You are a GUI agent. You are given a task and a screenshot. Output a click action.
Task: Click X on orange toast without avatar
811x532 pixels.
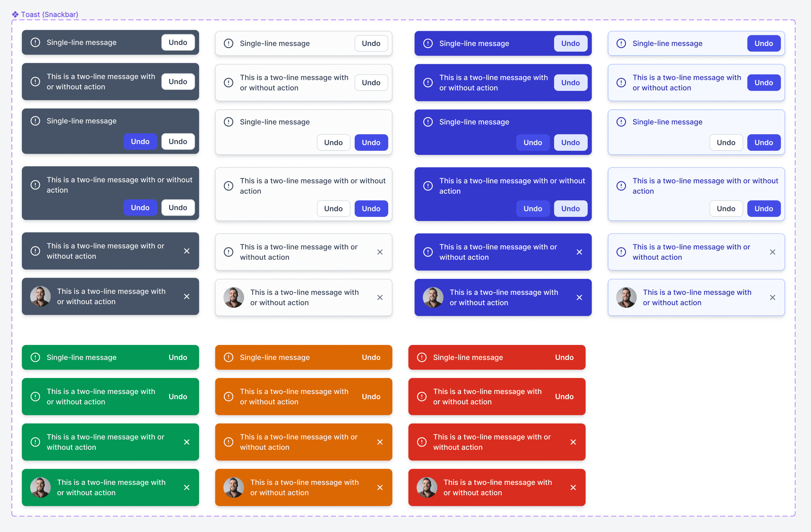(x=380, y=442)
